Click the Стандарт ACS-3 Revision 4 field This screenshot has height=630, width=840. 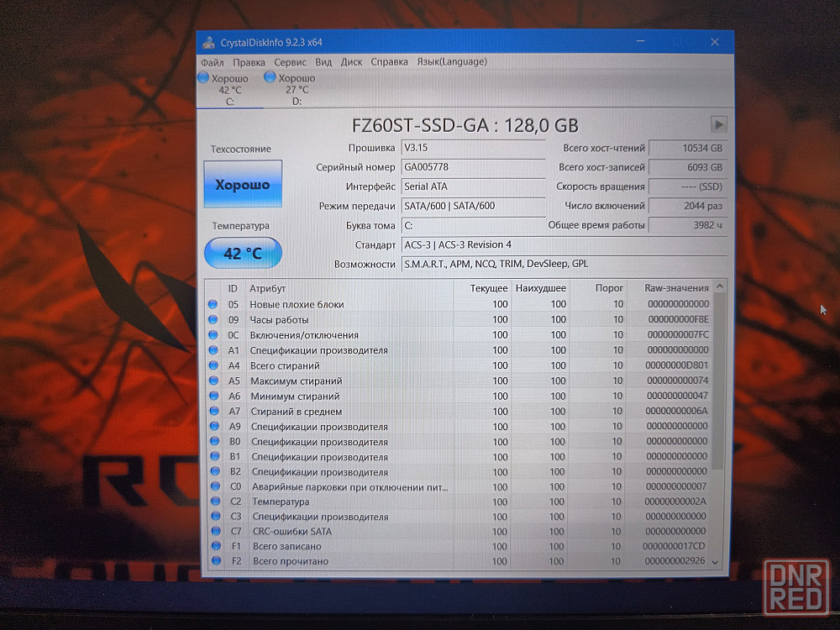pos(564,244)
